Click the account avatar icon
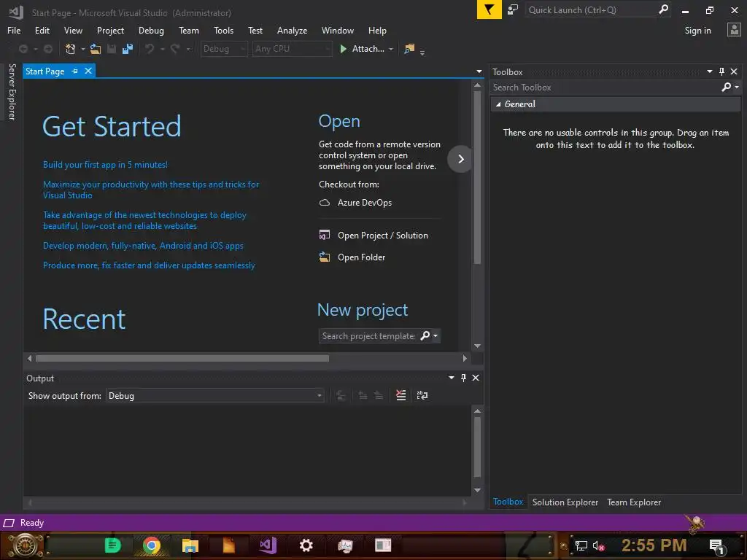This screenshot has width=747, height=560. tap(734, 30)
